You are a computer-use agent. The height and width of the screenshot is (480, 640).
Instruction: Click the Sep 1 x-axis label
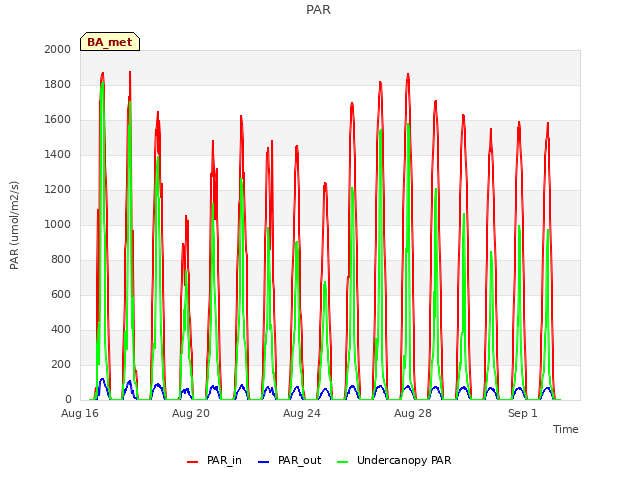pos(522,413)
